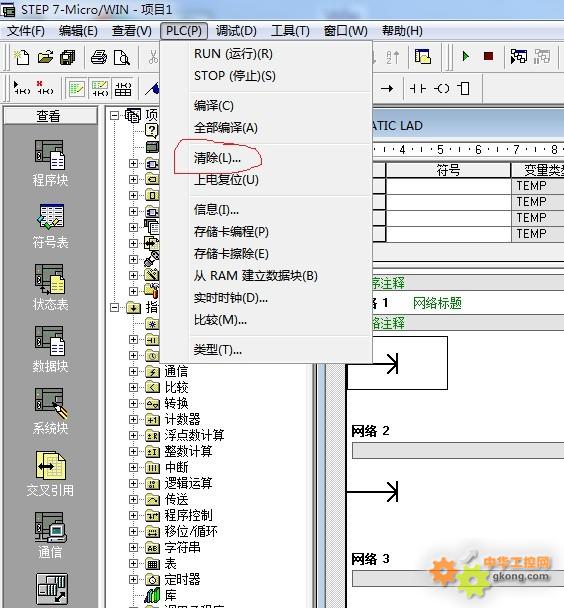Click the 符号 column header
The image size is (564, 608).
tap(448, 170)
